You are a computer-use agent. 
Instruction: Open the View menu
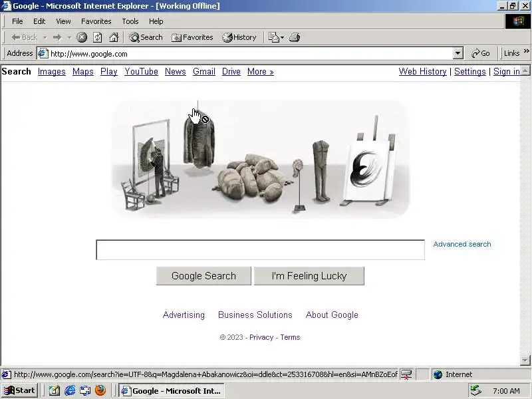pos(63,21)
